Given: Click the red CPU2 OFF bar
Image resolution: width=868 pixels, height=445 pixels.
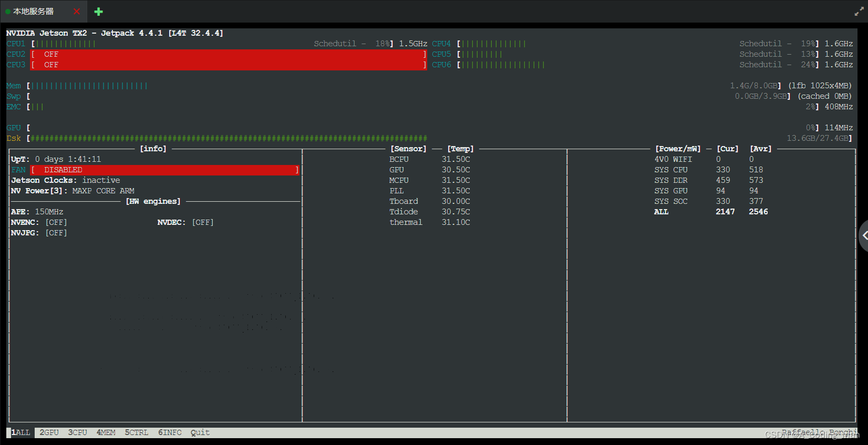Looking at the screenshot, I should coord(229,54).
